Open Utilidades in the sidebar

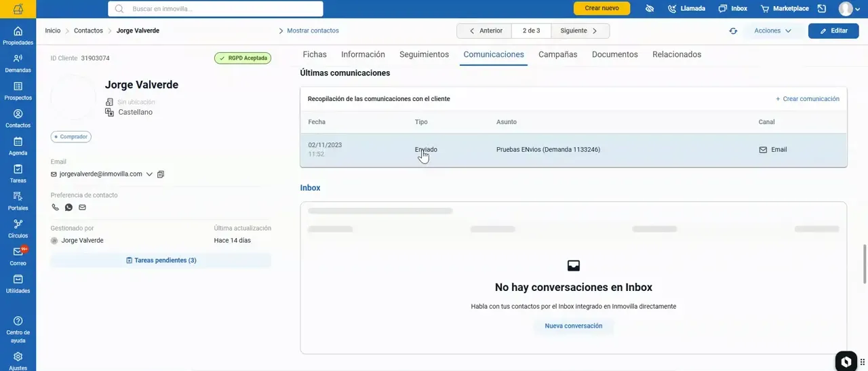[x=18, y=284]
